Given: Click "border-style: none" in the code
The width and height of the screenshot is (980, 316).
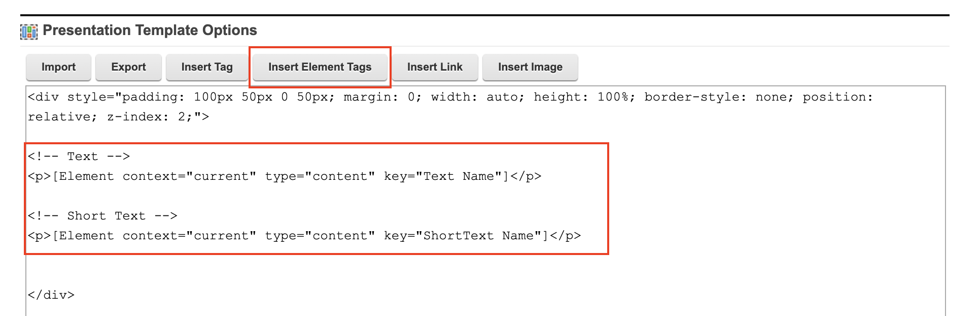Looking at the screenshot, I should [x=718, y=97].
